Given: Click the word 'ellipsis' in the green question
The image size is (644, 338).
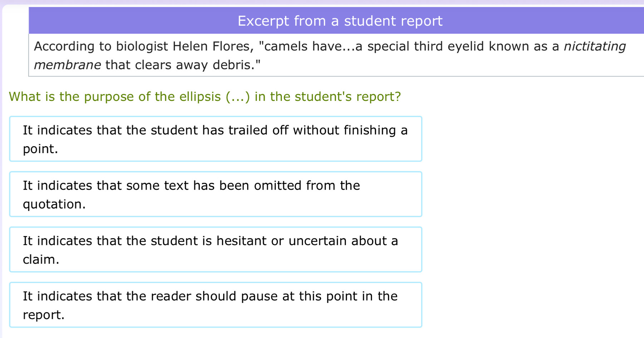Looking at the screenshot, I should point(200,97).
